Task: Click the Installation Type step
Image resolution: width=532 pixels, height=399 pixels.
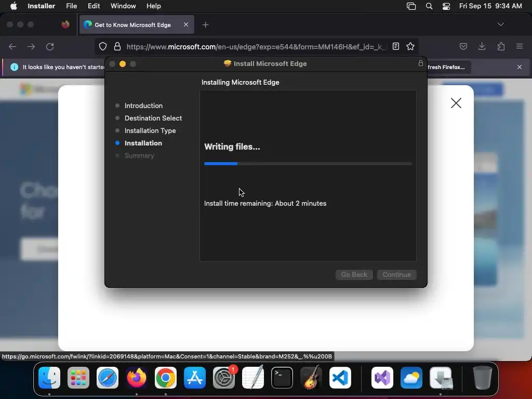Action: click(x=150, y=130)
